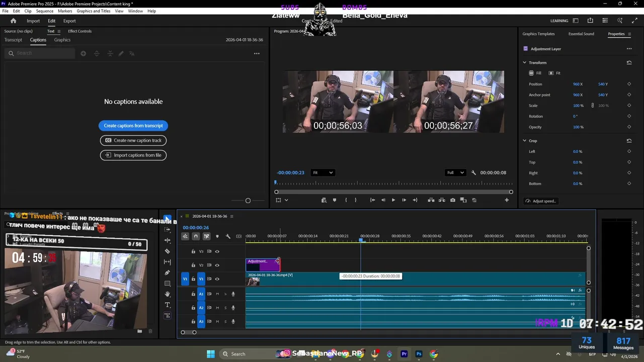Open the Markers menu
The width and height of the screenshot is (644, 362).
coord(65,11)
